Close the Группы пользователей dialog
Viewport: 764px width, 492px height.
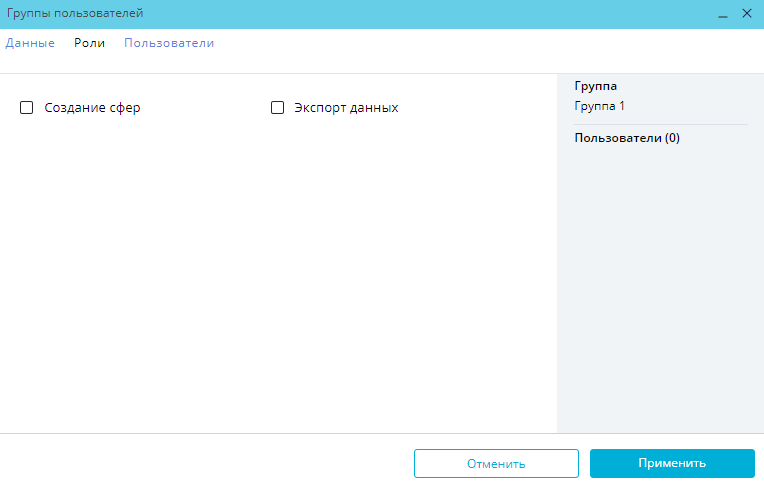click(746, 14)
